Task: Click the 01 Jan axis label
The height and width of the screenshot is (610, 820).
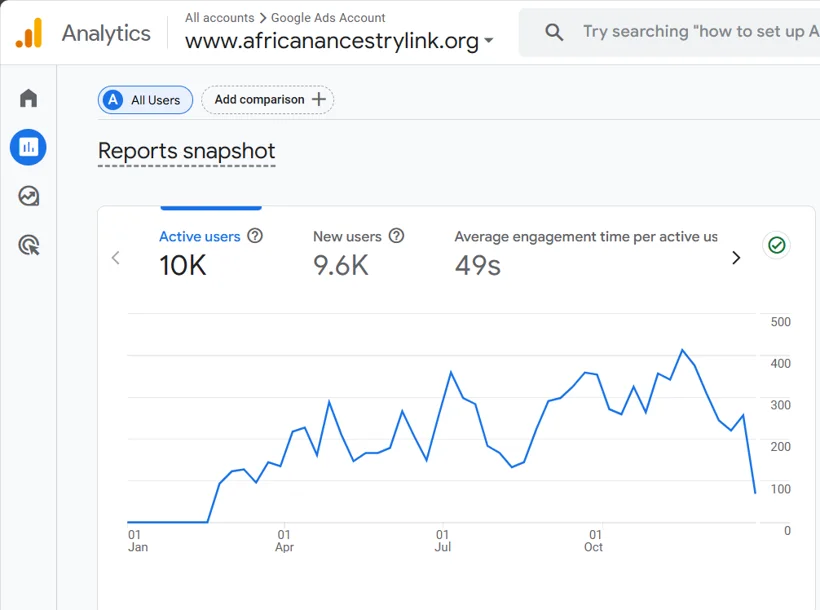Action: click(138, 541)
